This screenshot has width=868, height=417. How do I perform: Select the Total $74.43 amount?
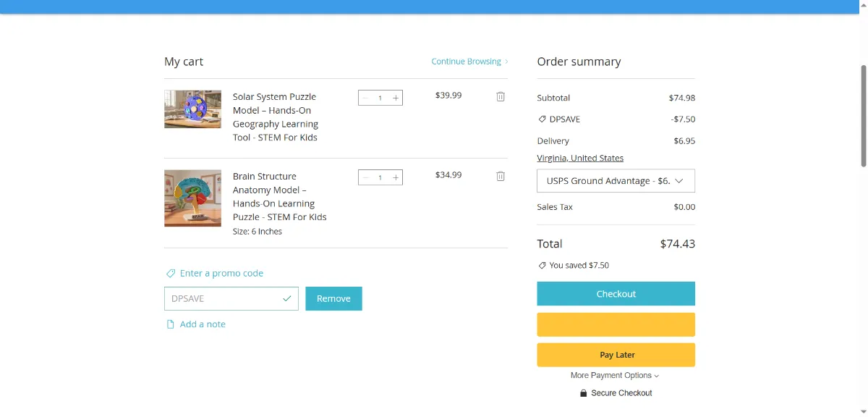tap(678, 244)
